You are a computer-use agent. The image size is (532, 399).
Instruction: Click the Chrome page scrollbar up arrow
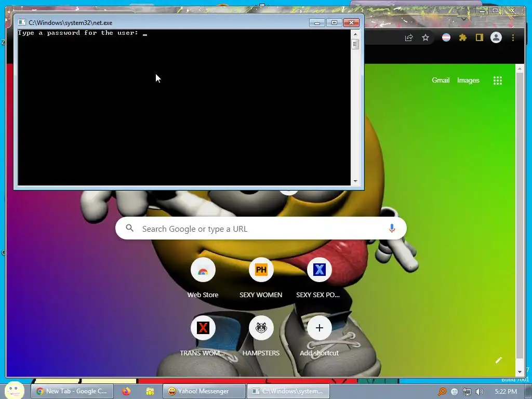[x=520, y=68]
